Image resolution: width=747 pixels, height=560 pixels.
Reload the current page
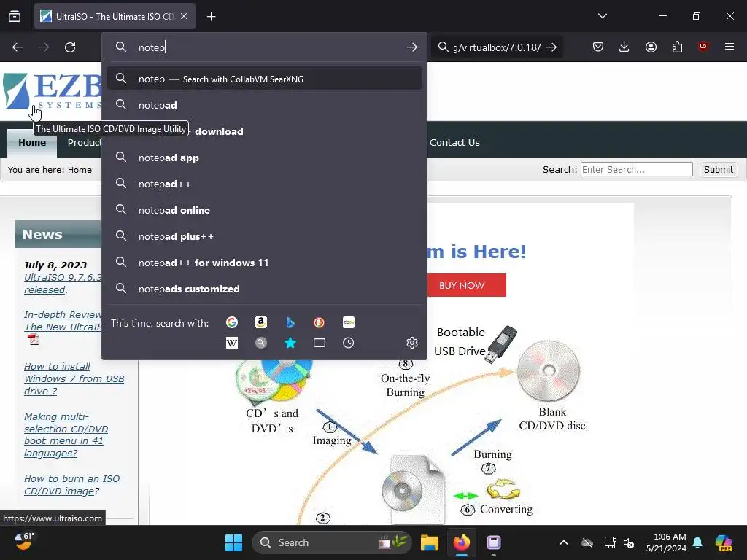[70, 47]
